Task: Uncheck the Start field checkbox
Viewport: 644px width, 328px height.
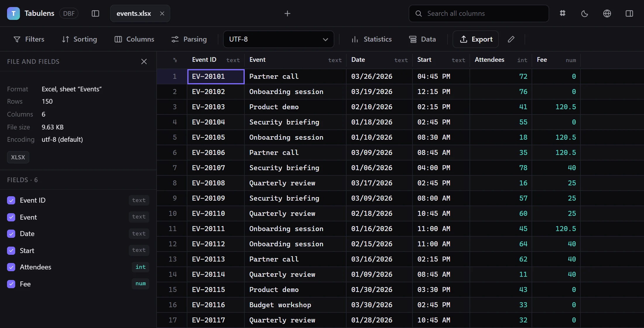Action: tap(11, 251)
